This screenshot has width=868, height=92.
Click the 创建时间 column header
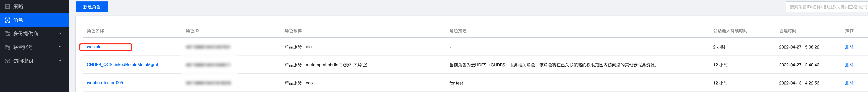[x=788, y=31]
